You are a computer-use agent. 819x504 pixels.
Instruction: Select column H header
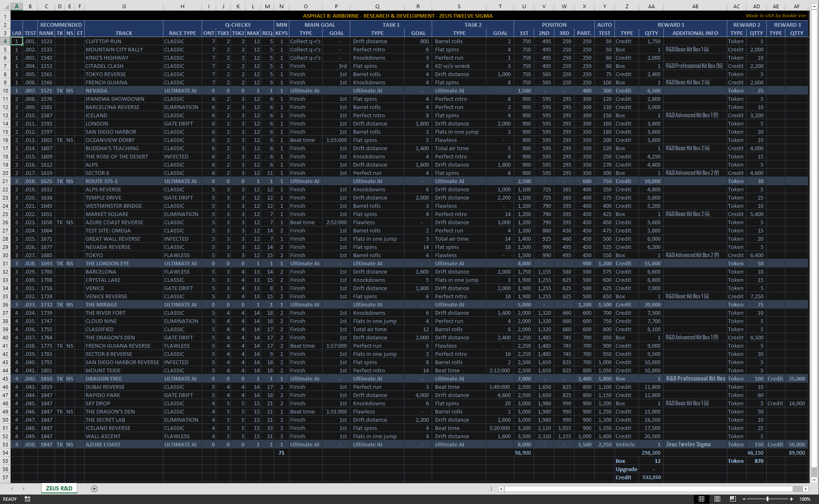182,6
